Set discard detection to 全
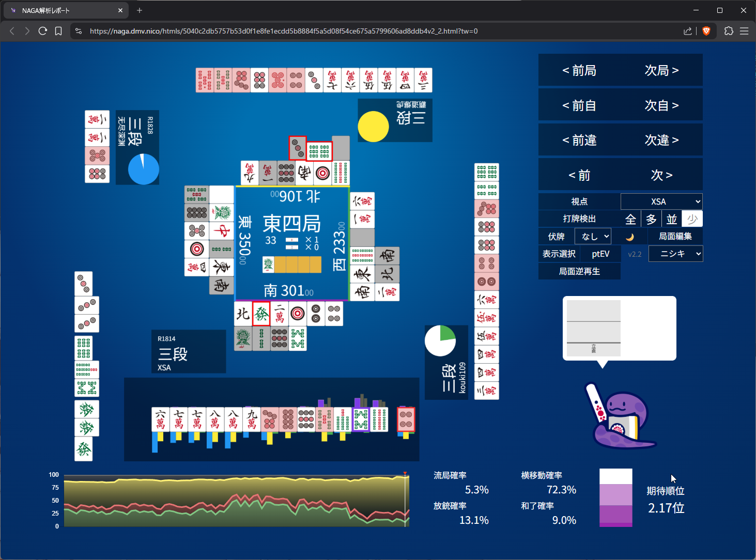The image size is (756, 560). click(x=630, y=219)
